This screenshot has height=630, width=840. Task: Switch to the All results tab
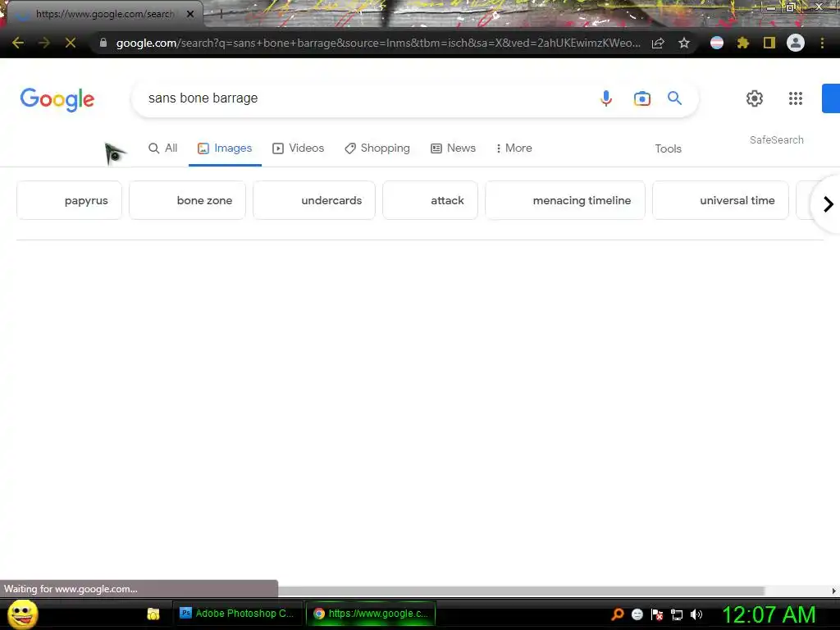[x=163, y=148]
